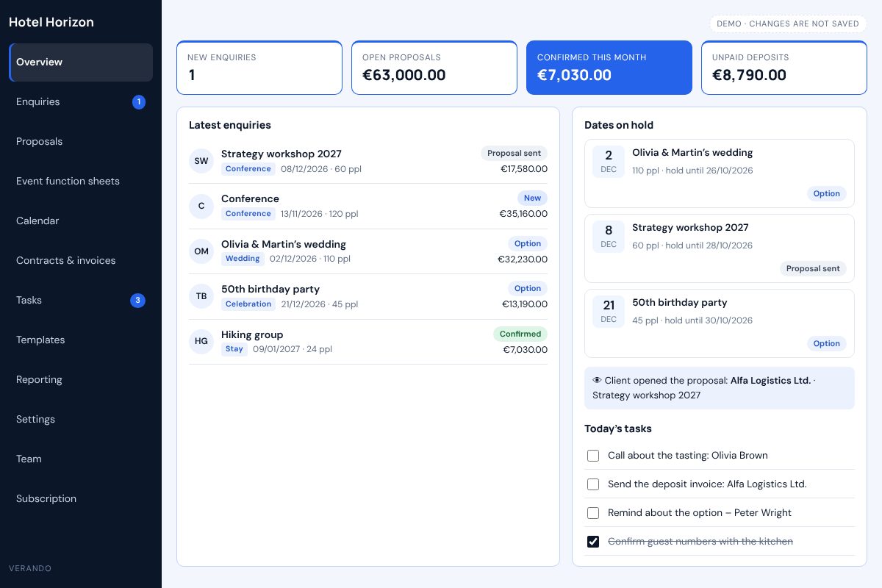Image resolution: width=882 pixels, height=588 pixels.
Task: Click the TB avatar for 50th birthday party
Action: click(201, 296)
